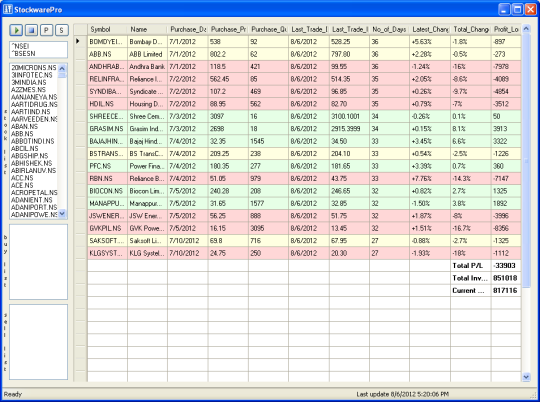Image resolution: width=540 pixels, height=402 pixels.
Task: Select 20MICRONS.NS in stock list
Action: click(x=34, y=68)
